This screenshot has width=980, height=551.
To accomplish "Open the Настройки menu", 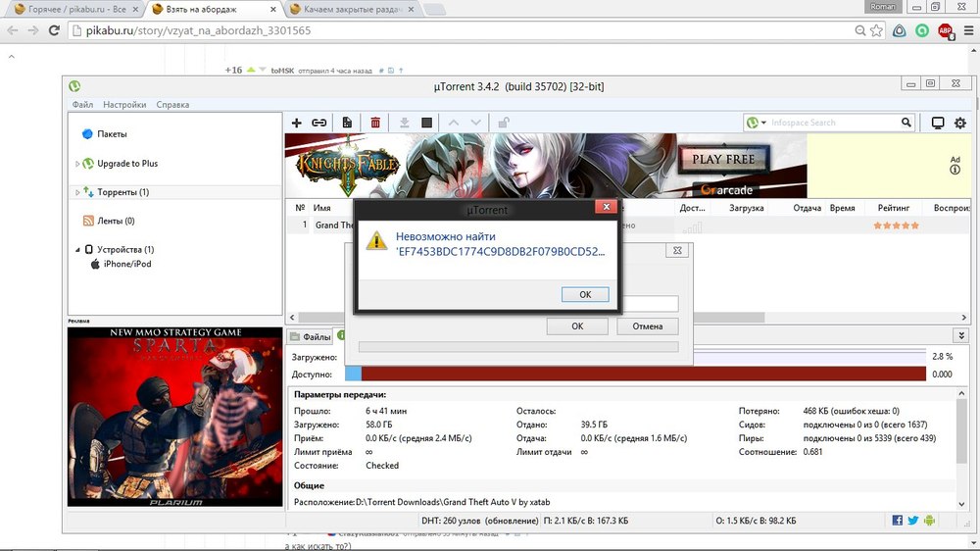I will pyautogui.click(x=124, y=105).
